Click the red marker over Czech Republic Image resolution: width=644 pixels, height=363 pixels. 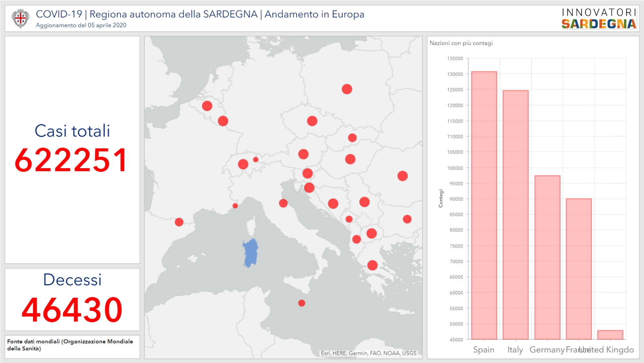(x=312, y=121)
